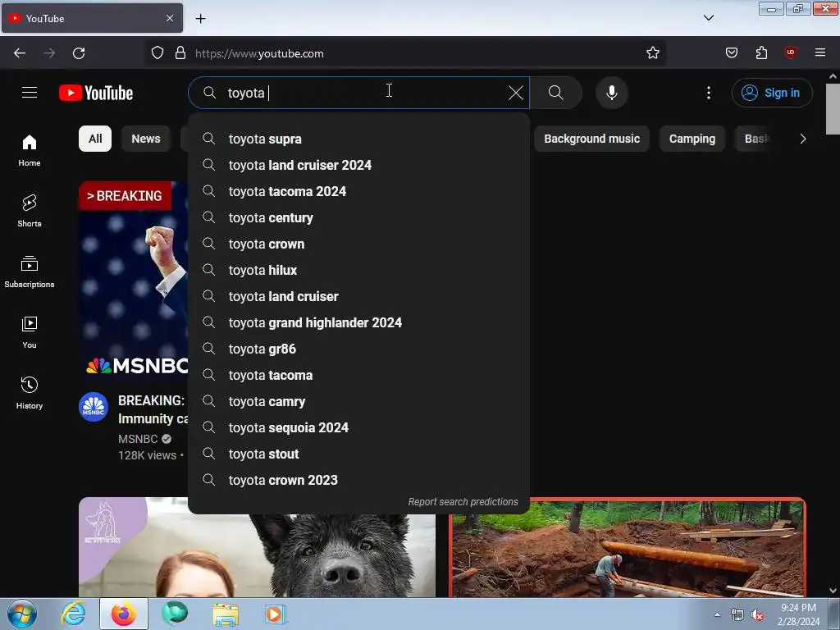Select the Camping filter chip
The height and width of the screenshot is (630, 840).
[692, 139]
